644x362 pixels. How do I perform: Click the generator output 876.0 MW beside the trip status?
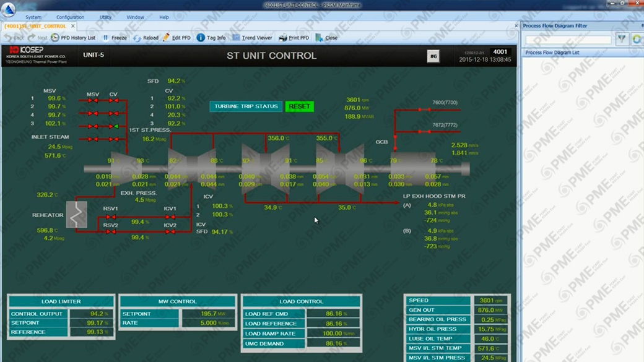(352, 108)
